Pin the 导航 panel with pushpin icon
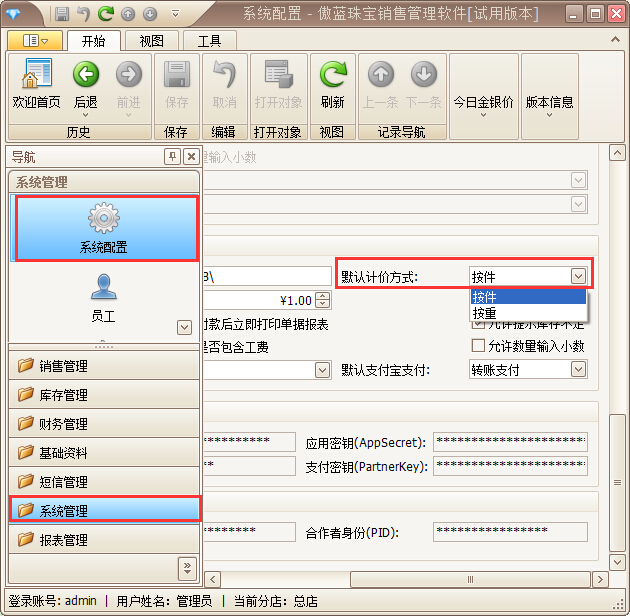 [172, 157]
